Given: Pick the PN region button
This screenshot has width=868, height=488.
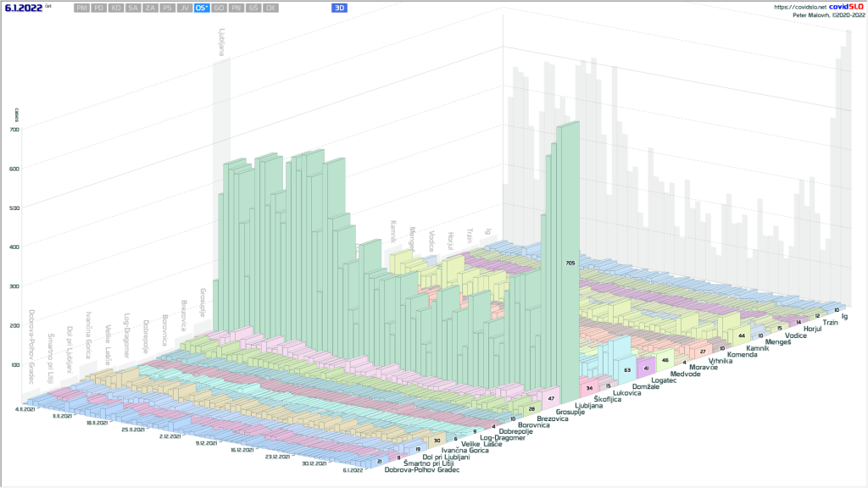Looking at the screenshot, I should pyautogui.click(x=236, y=8).
